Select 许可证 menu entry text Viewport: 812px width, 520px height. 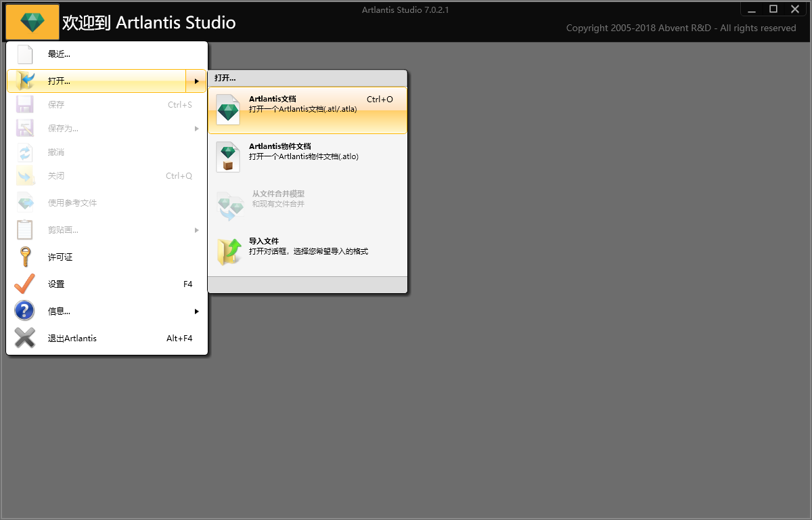coord(60,257)
